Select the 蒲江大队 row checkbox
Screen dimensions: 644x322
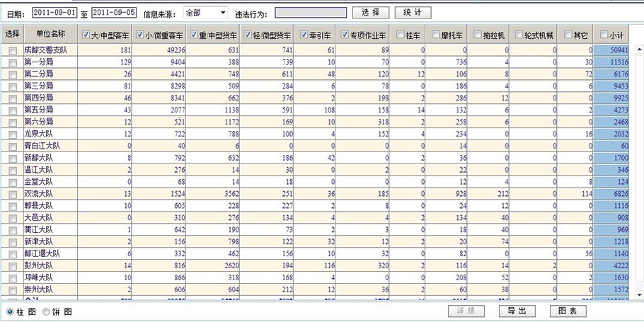[x=13, y=230]
